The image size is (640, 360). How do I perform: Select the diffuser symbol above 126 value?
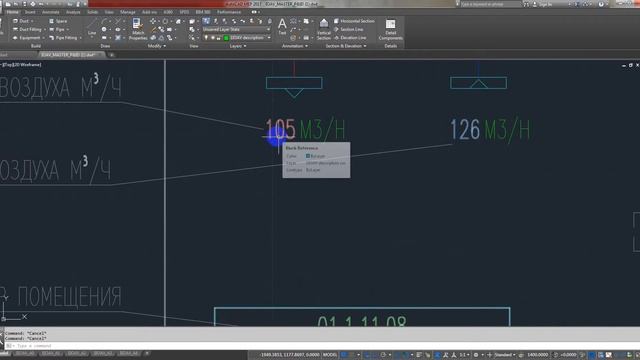click(478, 82)
